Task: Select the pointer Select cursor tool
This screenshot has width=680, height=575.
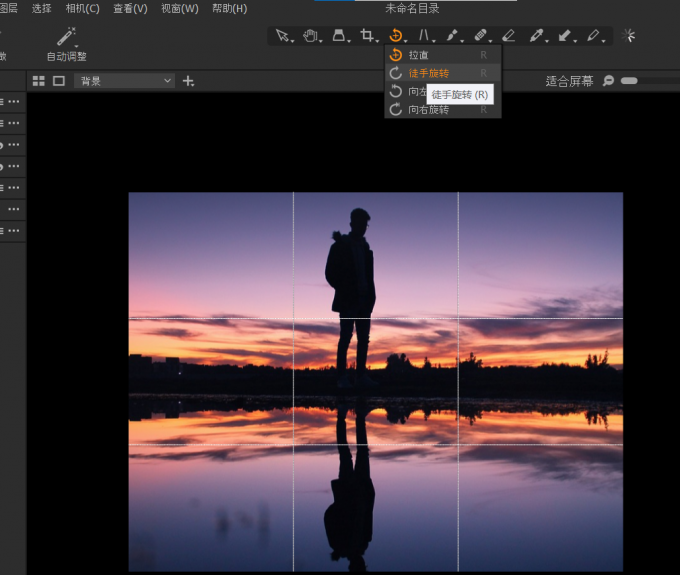Action: 283,35
